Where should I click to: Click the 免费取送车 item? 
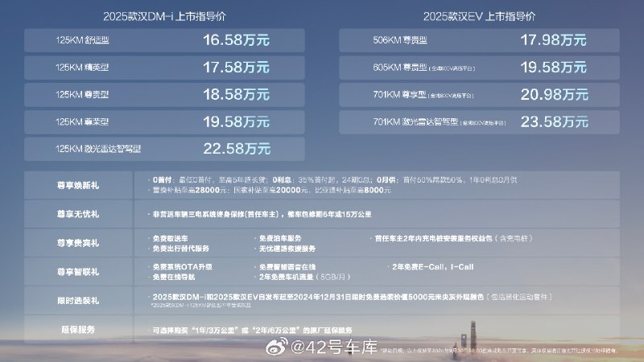coord(170,238)
